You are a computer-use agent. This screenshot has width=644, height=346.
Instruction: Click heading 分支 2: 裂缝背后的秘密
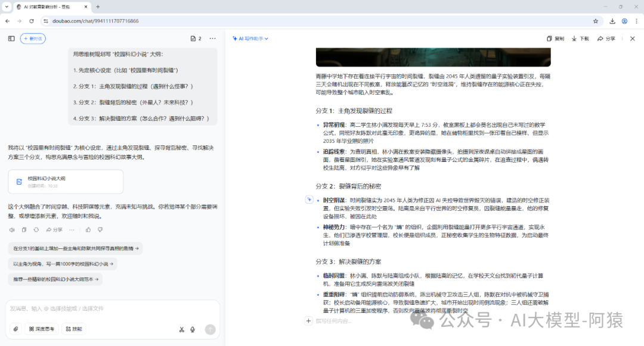point(348,186)
